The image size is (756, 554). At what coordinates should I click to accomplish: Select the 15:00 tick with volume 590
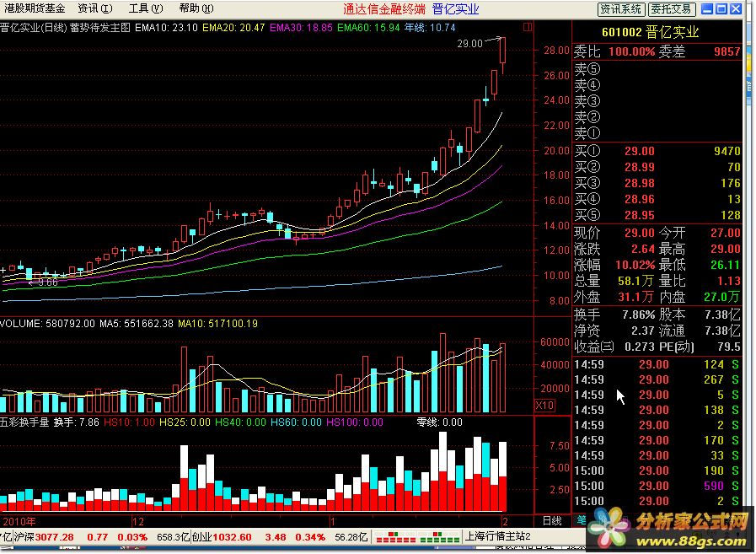point(657,486)
